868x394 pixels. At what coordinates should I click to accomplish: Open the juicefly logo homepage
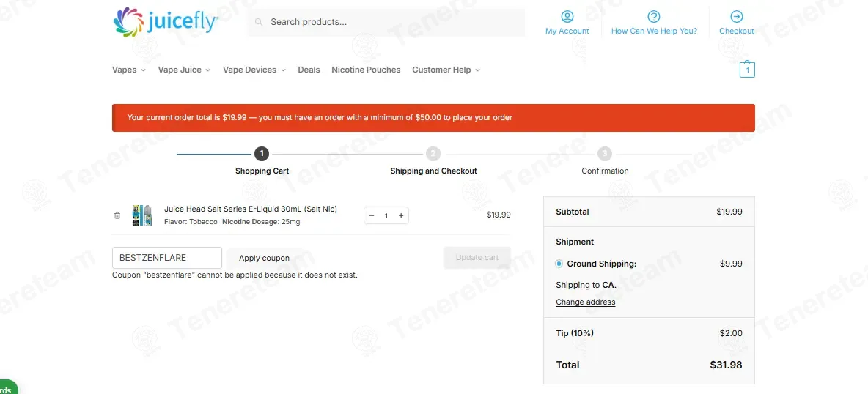[166, 22]
